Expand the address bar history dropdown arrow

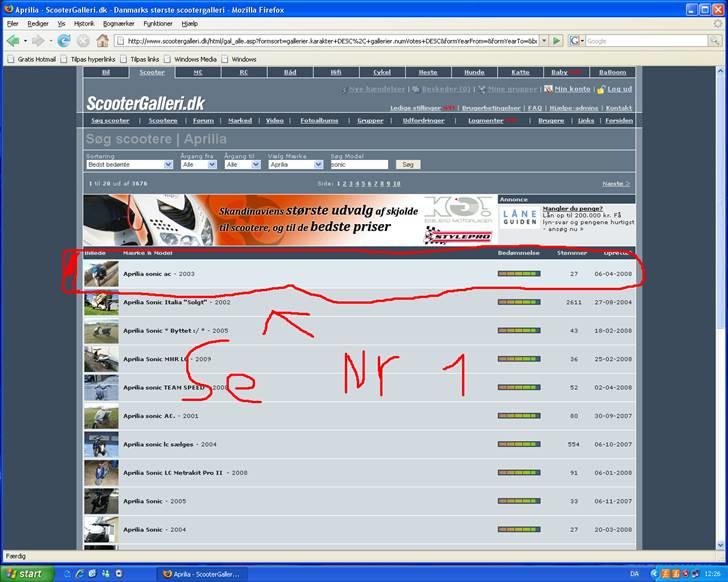click(544, 41)
